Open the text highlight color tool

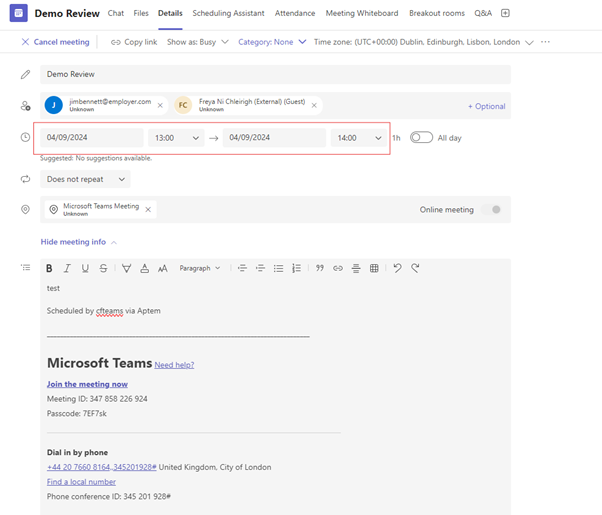(126, 268)
